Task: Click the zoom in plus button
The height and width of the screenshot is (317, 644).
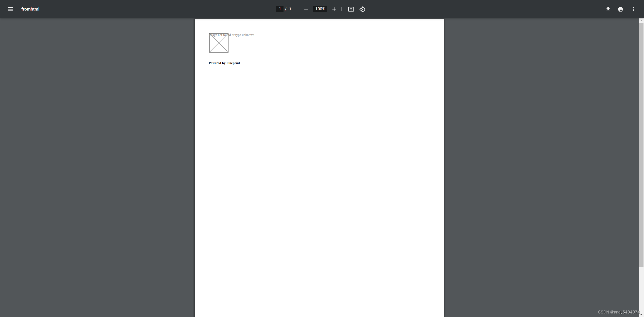Action: pyautogui.click(x=334, y=9)
